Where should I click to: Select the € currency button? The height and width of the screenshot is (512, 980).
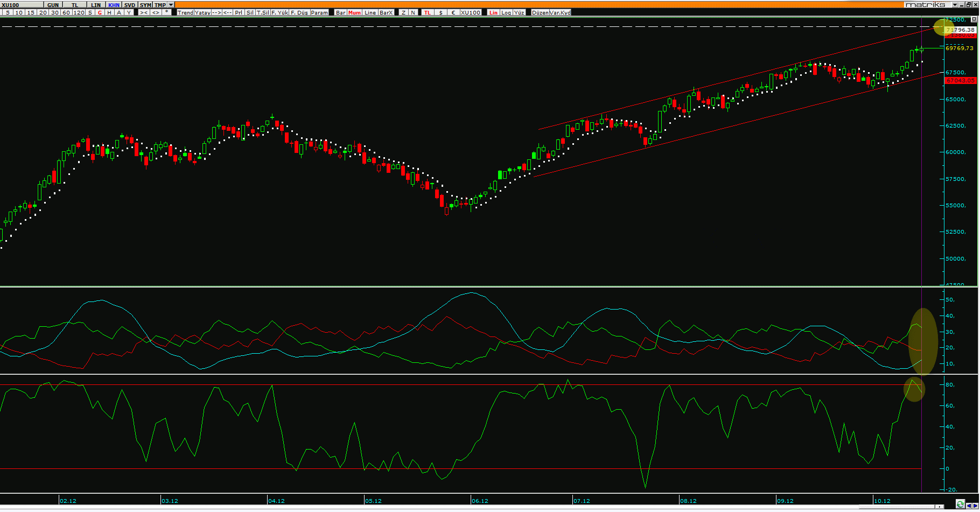point(453,12)
